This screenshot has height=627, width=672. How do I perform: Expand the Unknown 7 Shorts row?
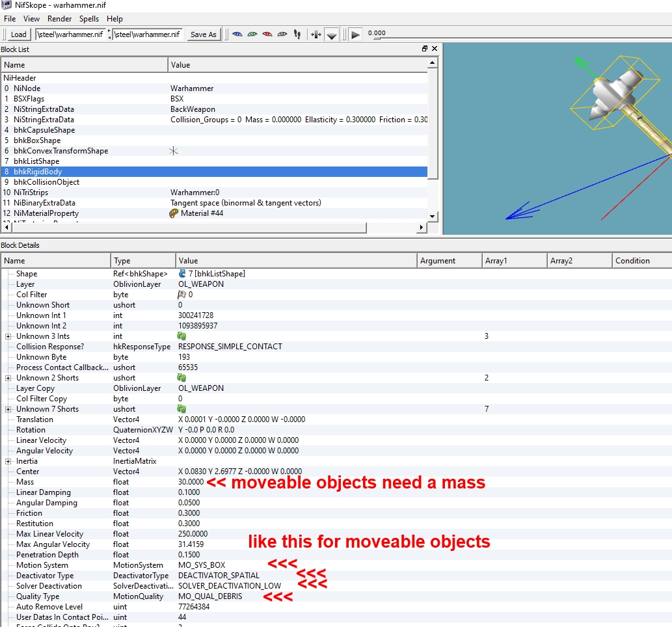click(x=8, y=409)
